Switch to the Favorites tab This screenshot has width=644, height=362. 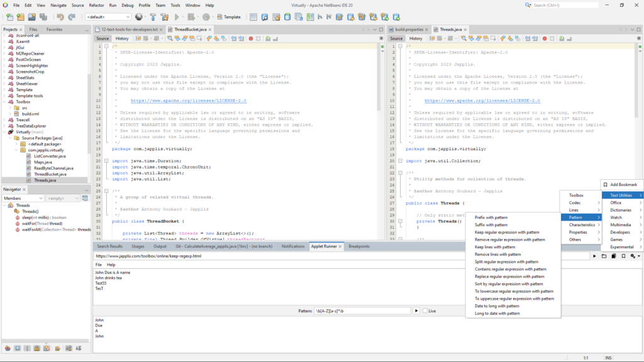[x=54, y=30]
